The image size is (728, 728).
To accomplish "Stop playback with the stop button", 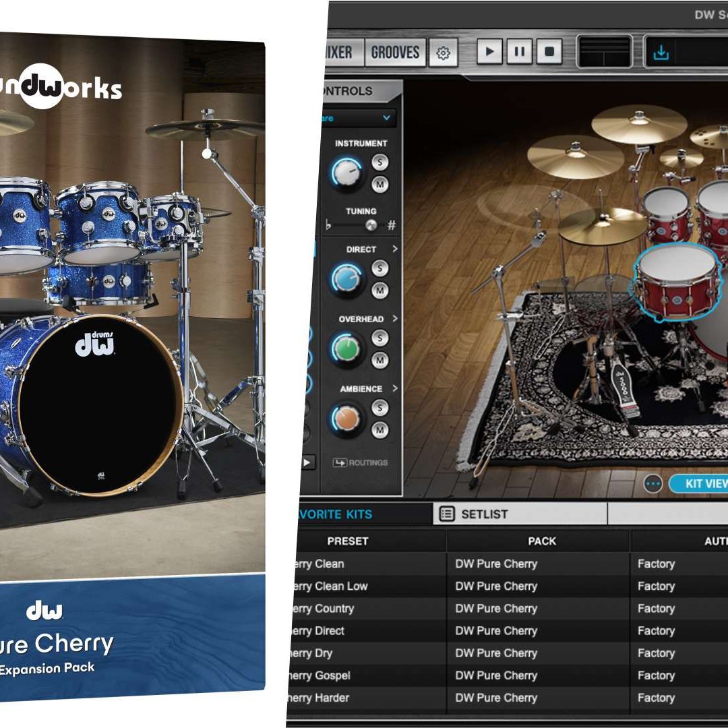I will pos(549,51).
